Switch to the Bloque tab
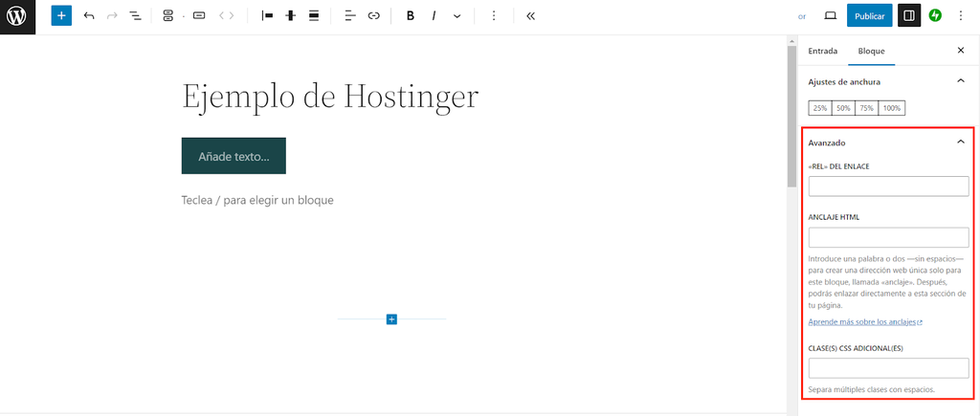Screen dimensions: 980x416 click(871, 52)
